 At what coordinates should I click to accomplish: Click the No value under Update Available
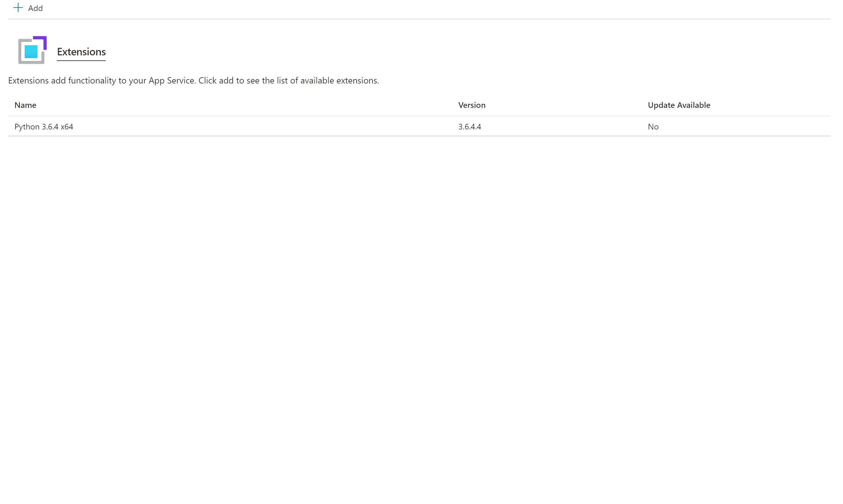[653, 126]
